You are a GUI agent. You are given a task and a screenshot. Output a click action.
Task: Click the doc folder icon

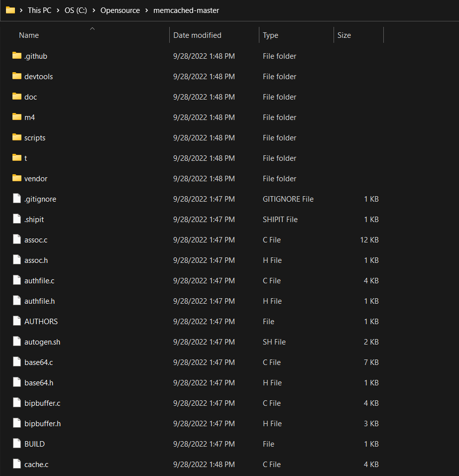coord(17,96)
